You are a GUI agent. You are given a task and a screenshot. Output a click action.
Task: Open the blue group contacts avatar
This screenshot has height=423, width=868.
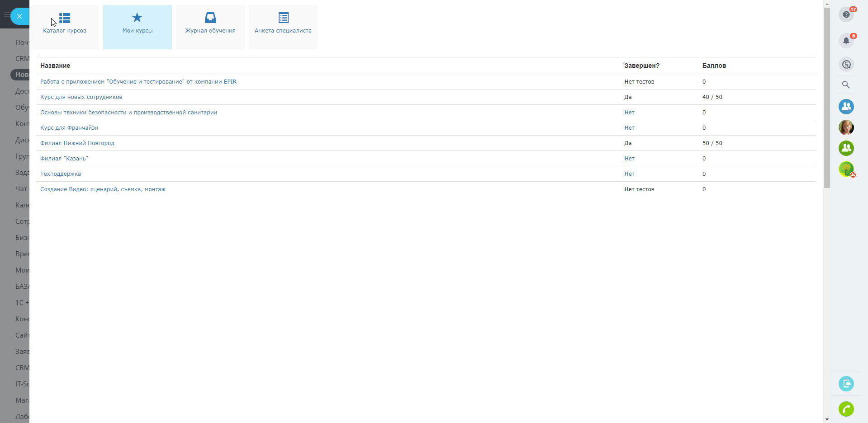pos(846,107)
